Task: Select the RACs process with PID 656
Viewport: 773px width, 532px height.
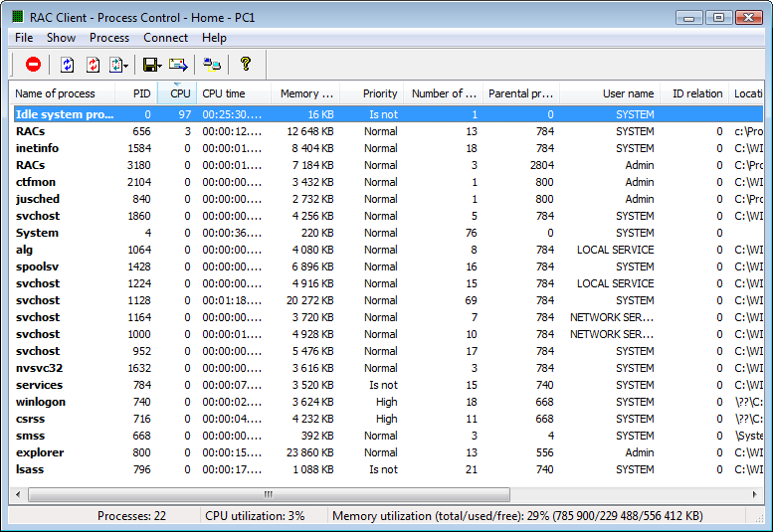Action: pos(388,131)
